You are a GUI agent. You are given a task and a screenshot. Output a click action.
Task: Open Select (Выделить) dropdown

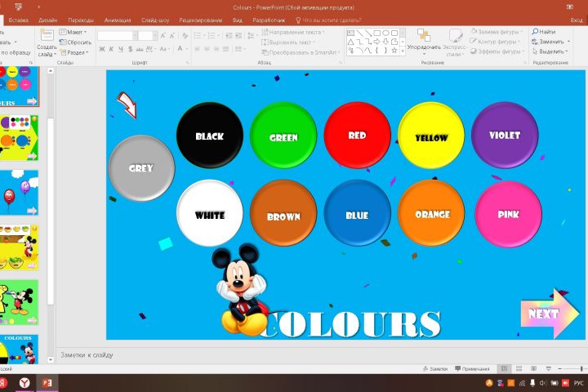(550, 51)
